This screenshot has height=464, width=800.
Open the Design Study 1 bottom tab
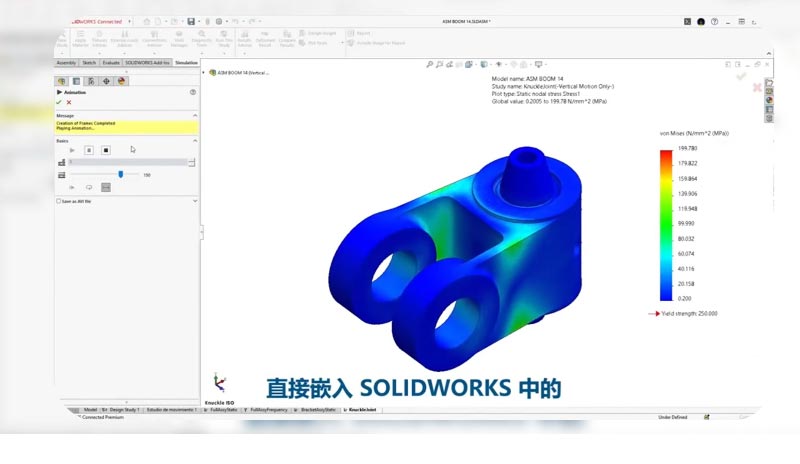coord(120,410)
